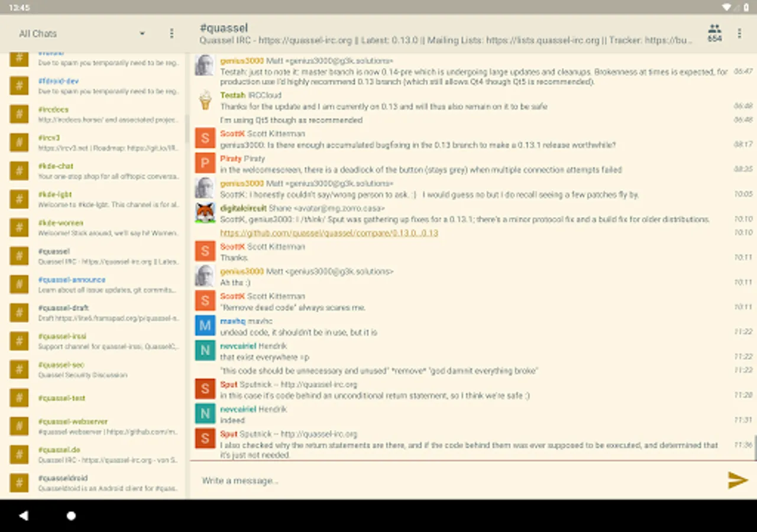Open the overflow menu beside All Chats
Viewport: 757px width, 532px height.
[x=172, y=34]
